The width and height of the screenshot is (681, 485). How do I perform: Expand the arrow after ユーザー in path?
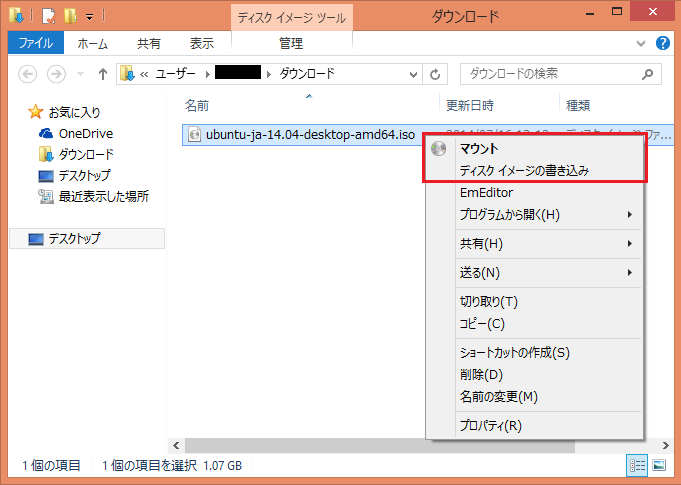(207, 74)
